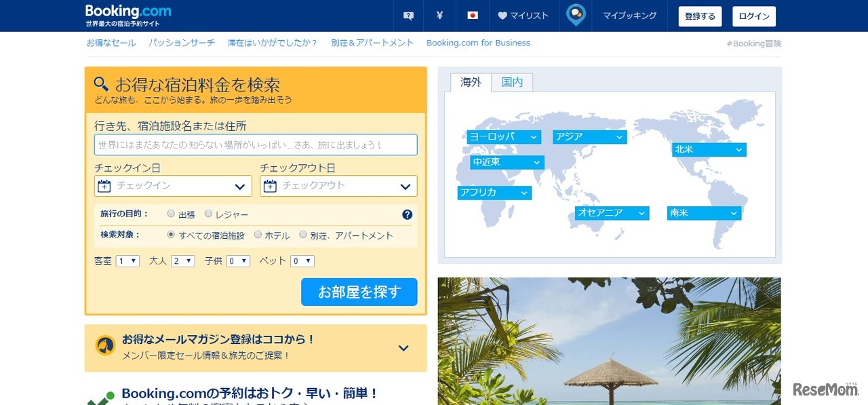Click the Booking.com logo
This screenshot has width=868, height=405.
[x=128, y=12]
